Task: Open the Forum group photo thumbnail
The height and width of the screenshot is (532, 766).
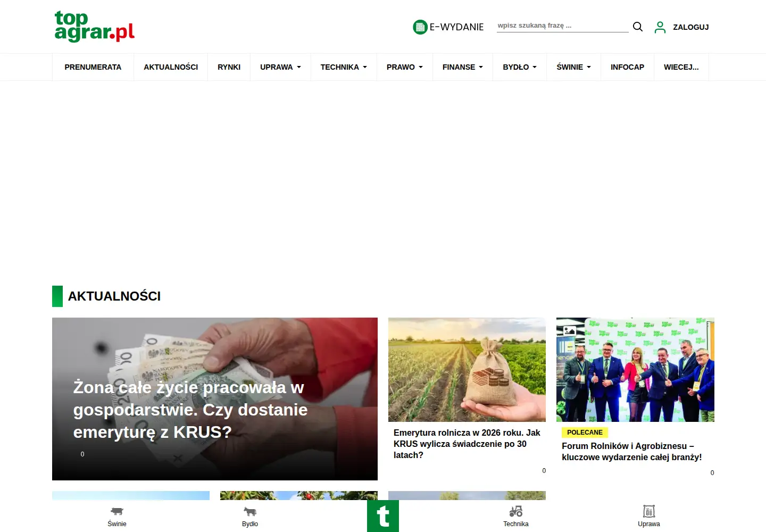Action: [x=635, y=370]
